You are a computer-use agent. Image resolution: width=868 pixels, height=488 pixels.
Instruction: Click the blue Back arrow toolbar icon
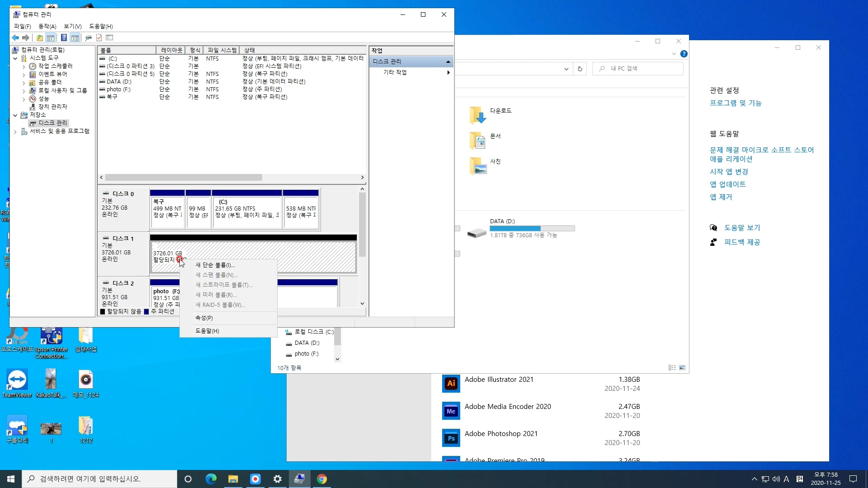[15, 38]
